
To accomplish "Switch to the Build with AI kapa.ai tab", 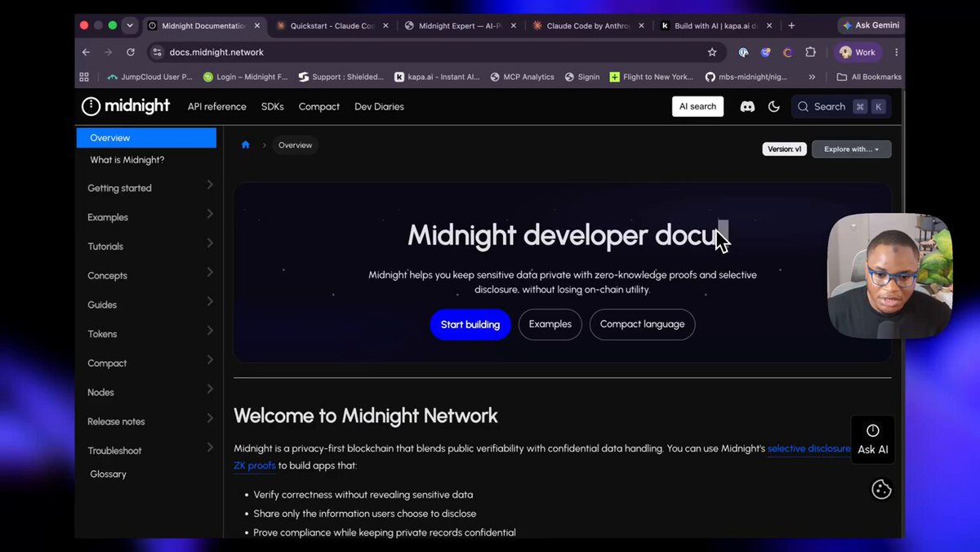I will (716, 25).
